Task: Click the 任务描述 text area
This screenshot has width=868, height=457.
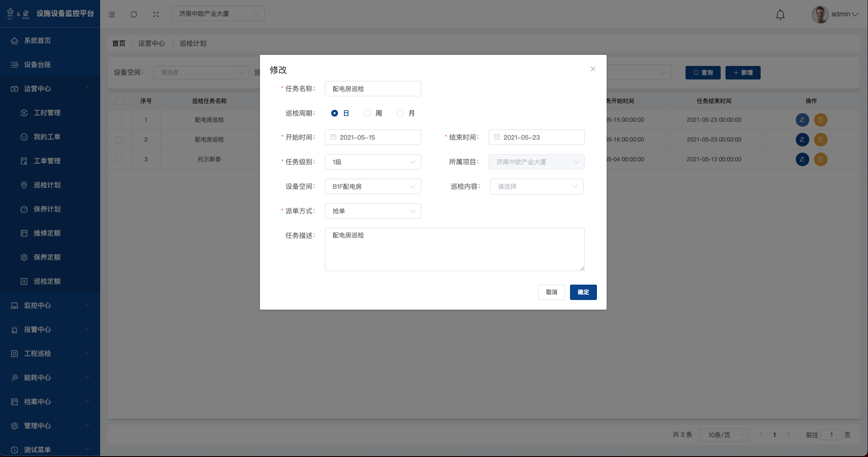Action: pyautogui.click(x=454, y=249)
